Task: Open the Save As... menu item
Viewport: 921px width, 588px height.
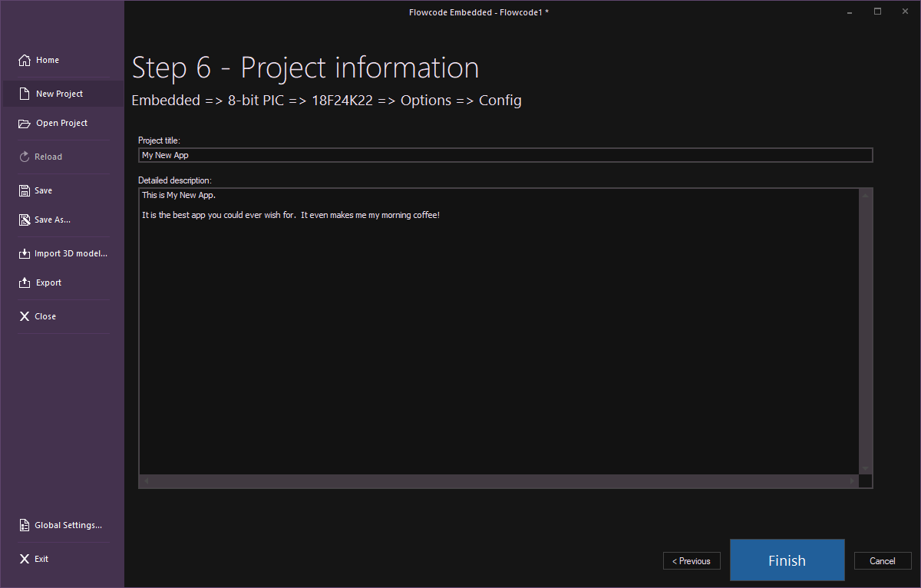Action: pyautogui.click(x=52, y=220)
